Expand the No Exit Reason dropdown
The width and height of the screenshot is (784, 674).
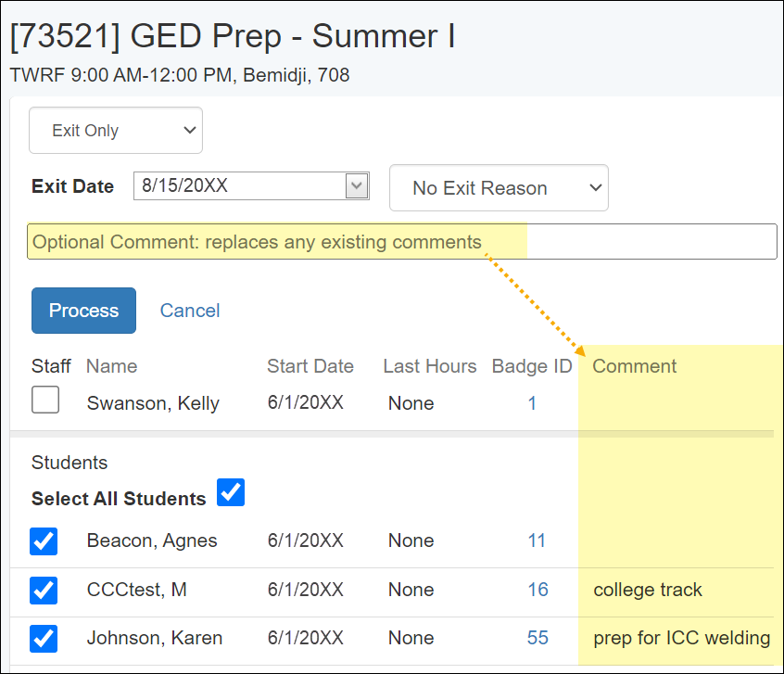point(499,188)
